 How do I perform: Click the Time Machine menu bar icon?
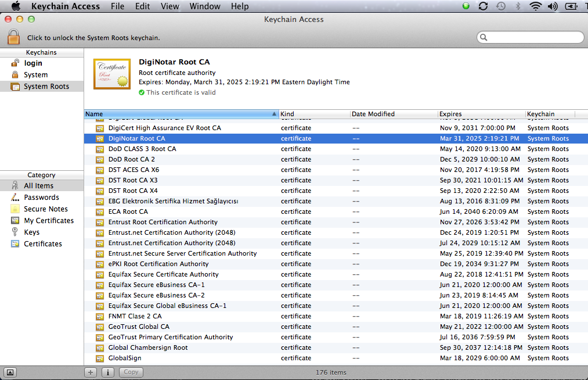coord(500,6)
